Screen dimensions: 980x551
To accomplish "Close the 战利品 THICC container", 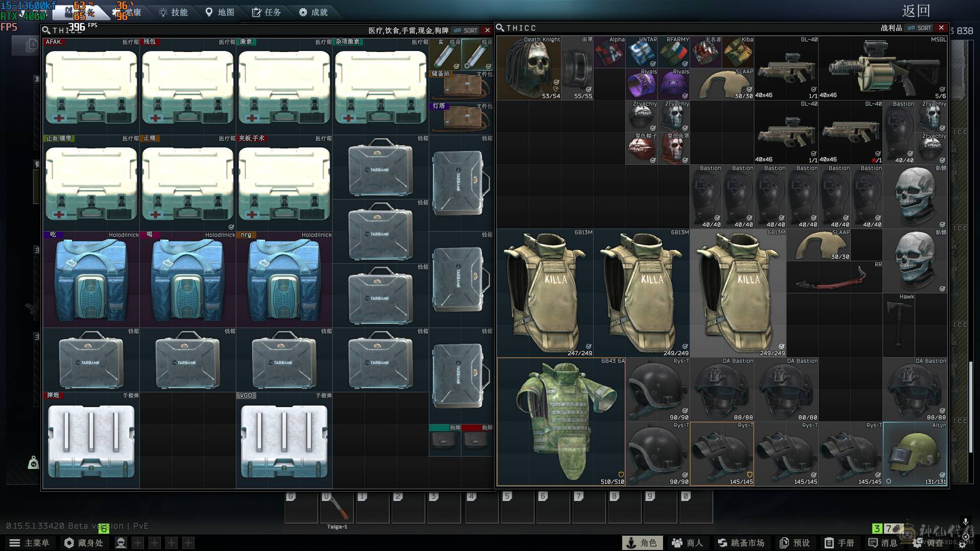I will (x=941, y=28).
